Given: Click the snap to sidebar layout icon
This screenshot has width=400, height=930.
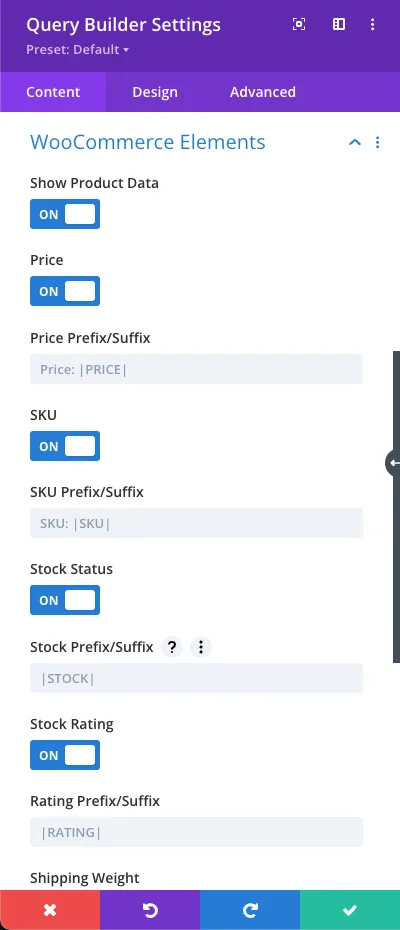Looking at the screenshot, I should (x=338, y=24).
